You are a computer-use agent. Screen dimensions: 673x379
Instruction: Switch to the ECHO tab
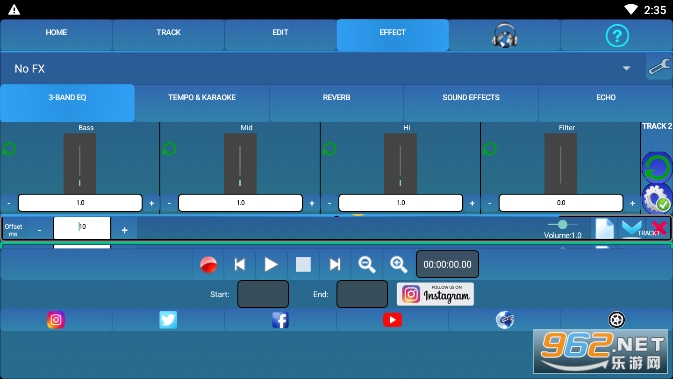(x=606, y=103)
